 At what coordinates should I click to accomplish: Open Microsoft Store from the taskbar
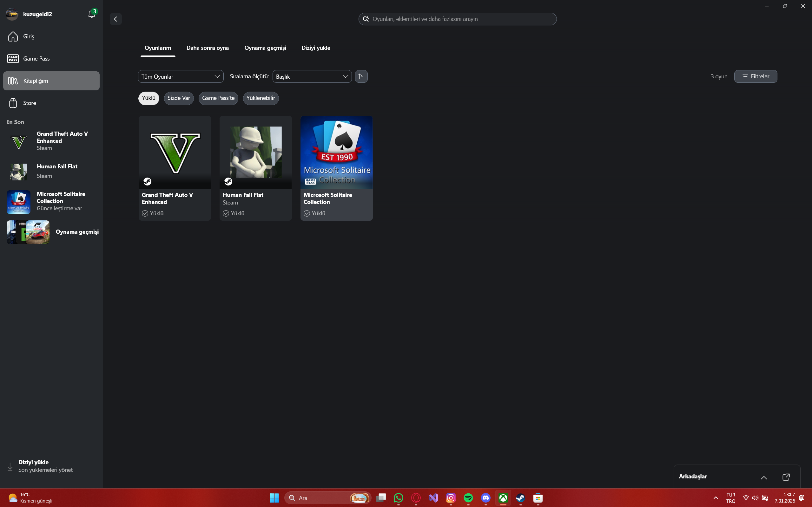click(538, 498)
